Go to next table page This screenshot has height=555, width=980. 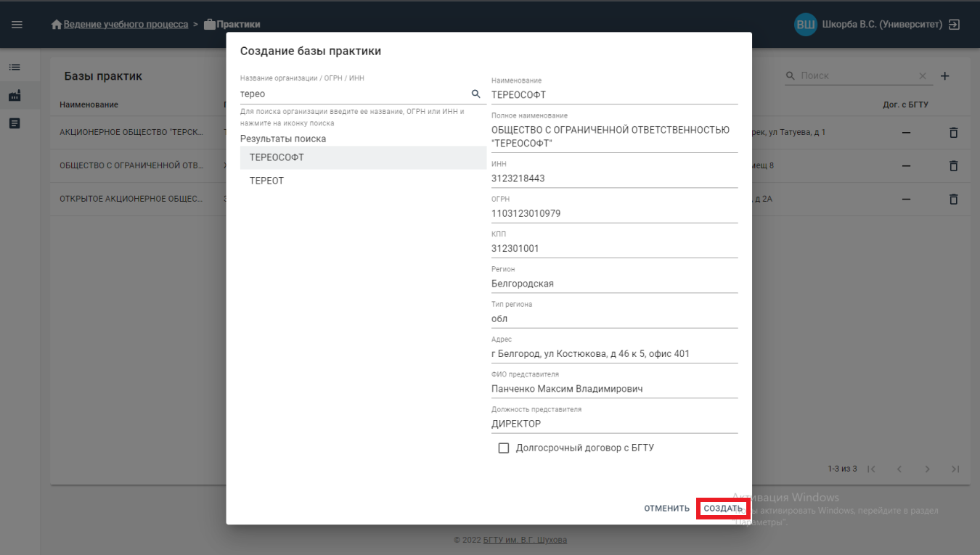coord(927,469)
